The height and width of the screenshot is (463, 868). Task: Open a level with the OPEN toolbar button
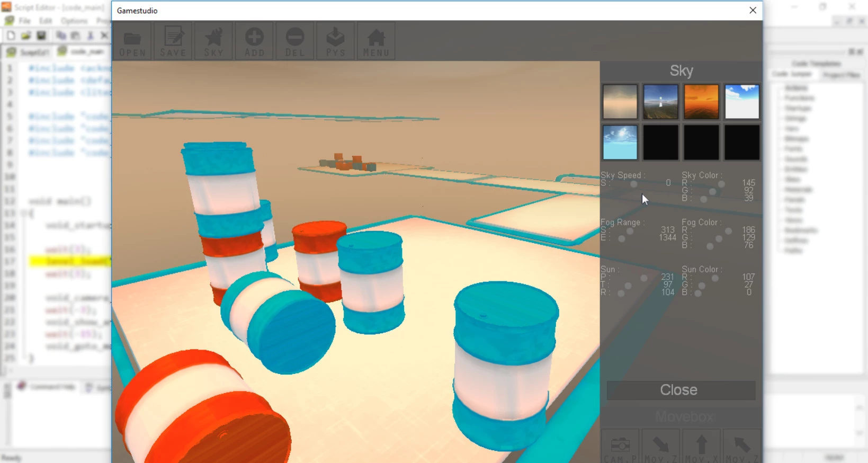click(x=132, y=41)
